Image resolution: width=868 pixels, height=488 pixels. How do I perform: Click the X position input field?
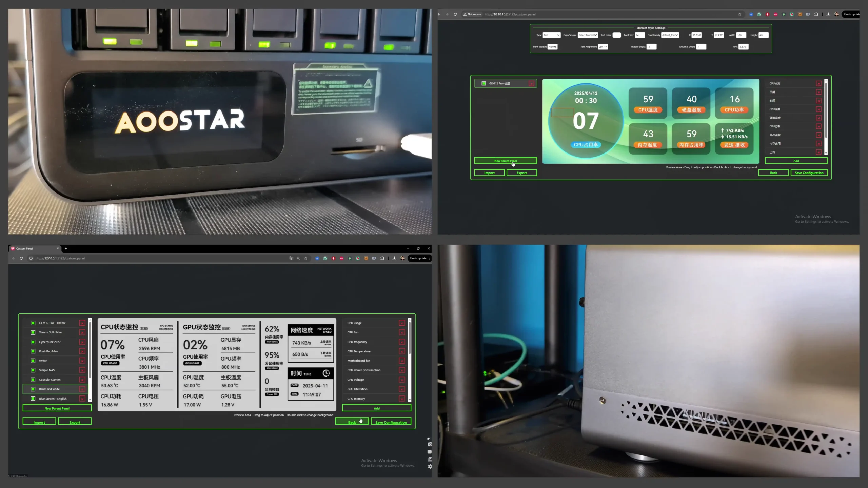(696, 35)
